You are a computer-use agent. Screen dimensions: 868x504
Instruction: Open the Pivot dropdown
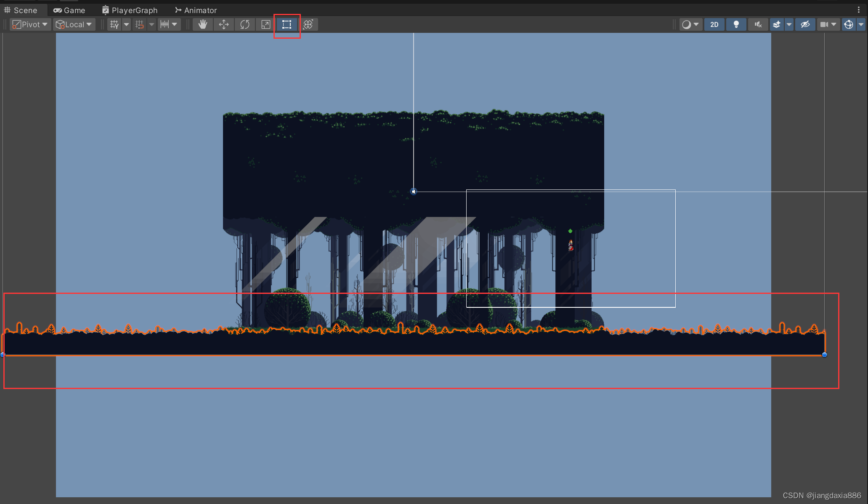(x=30, y=24)
